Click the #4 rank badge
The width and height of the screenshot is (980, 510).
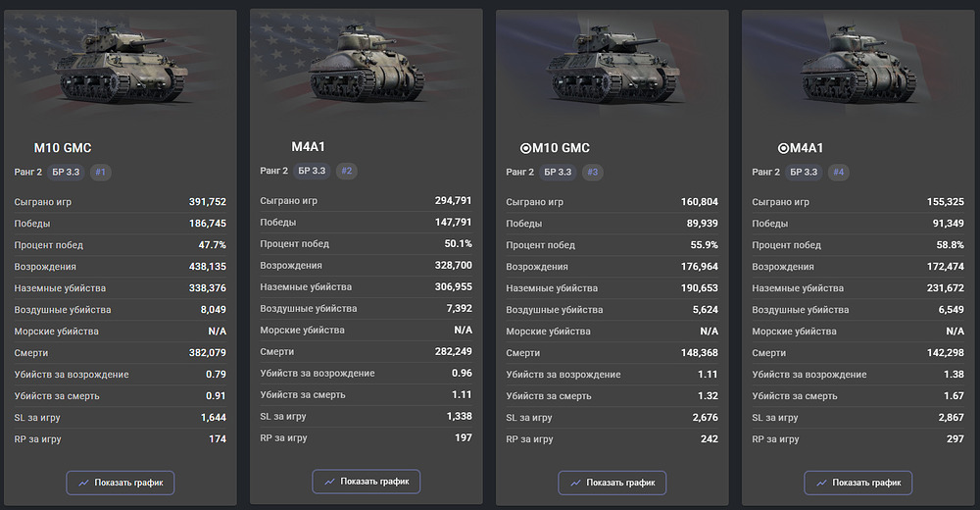(838, 173)
